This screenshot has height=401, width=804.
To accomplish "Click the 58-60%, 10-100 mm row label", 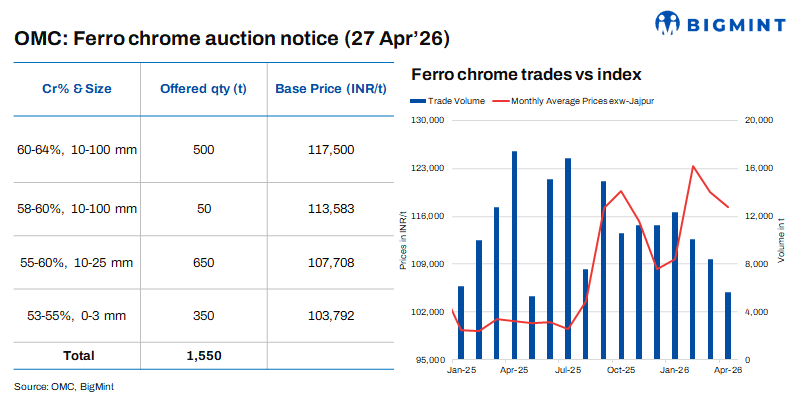I will click(77, 209).
